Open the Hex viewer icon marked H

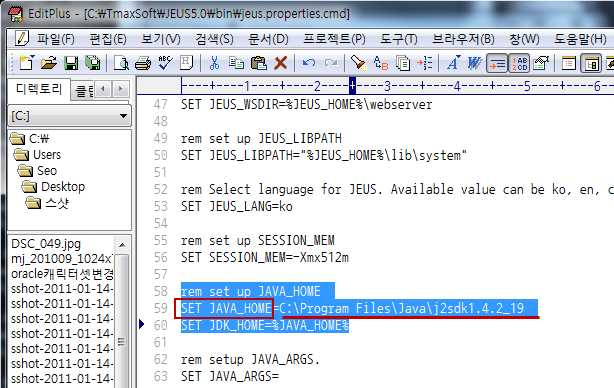[187, 63]
